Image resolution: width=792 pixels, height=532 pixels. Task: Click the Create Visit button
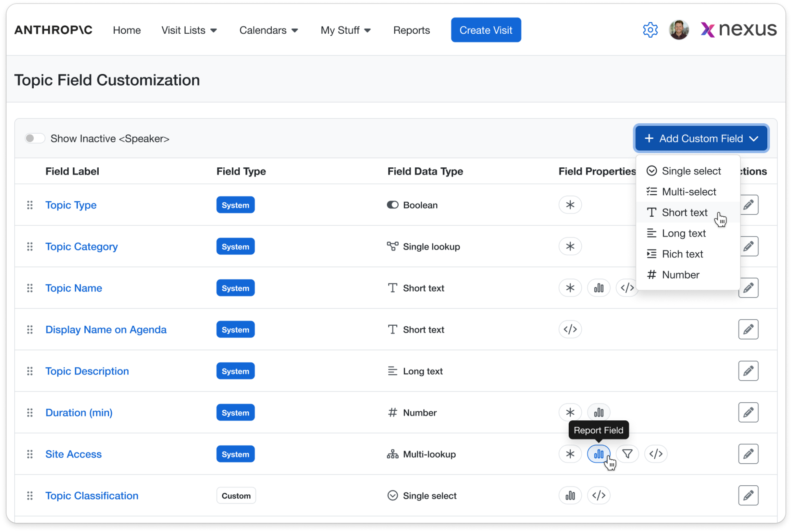pos(486,30)
